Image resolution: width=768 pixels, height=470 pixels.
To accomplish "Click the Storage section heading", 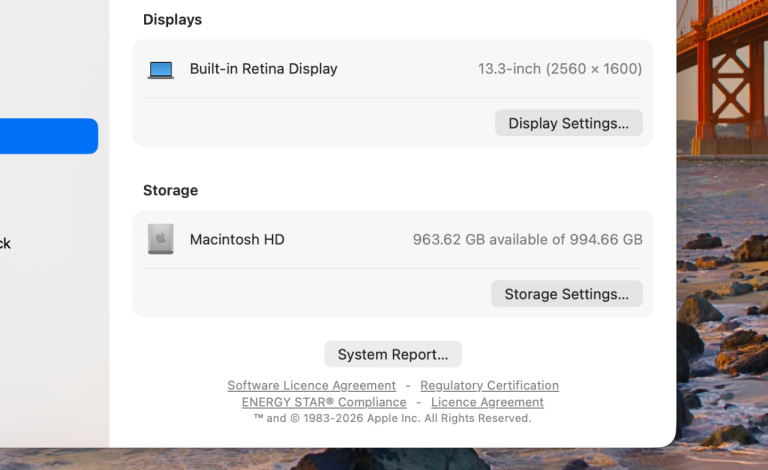I will coord(170,190).
